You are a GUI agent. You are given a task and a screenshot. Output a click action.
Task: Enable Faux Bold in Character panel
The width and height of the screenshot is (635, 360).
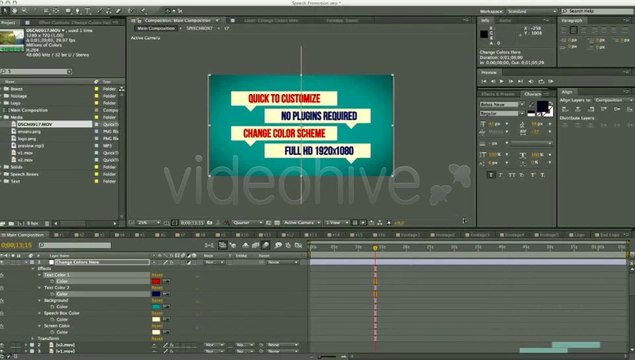491,175
